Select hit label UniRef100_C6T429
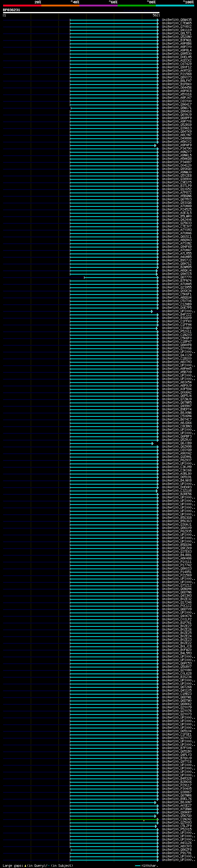197x868 pixels. (x=177, y=64)
